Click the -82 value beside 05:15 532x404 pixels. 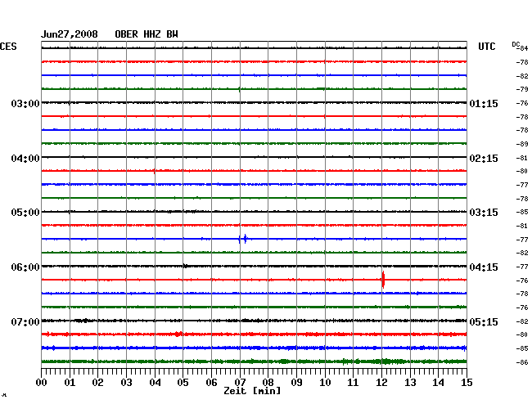(x=522, y=321)
